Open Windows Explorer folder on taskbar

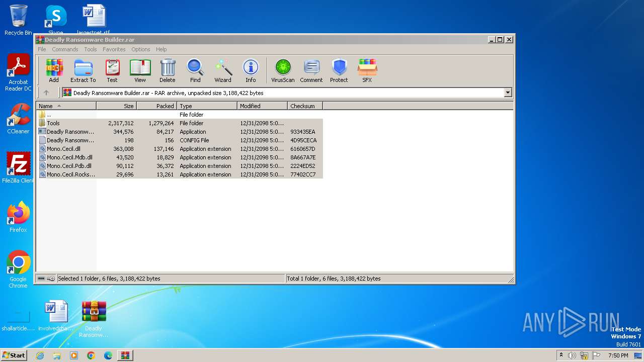click(x=57, y=355)
